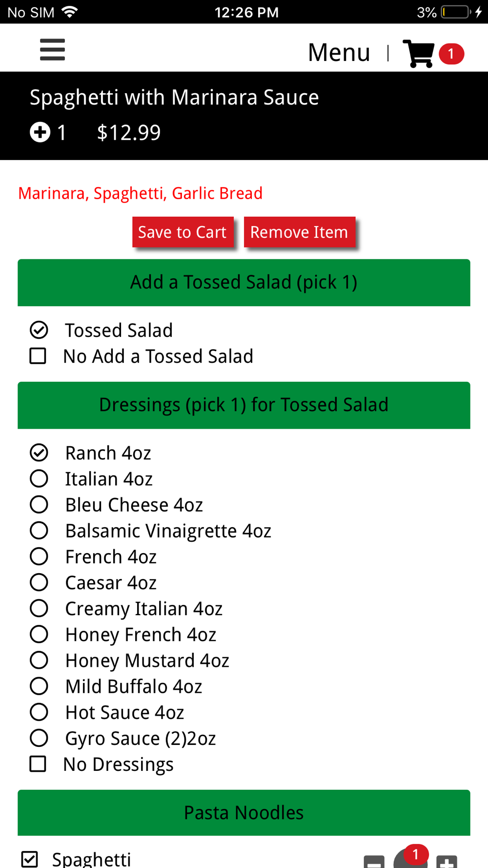Go to the Menu link
This screenshot has height=868, width=488.
pos(339,53)
